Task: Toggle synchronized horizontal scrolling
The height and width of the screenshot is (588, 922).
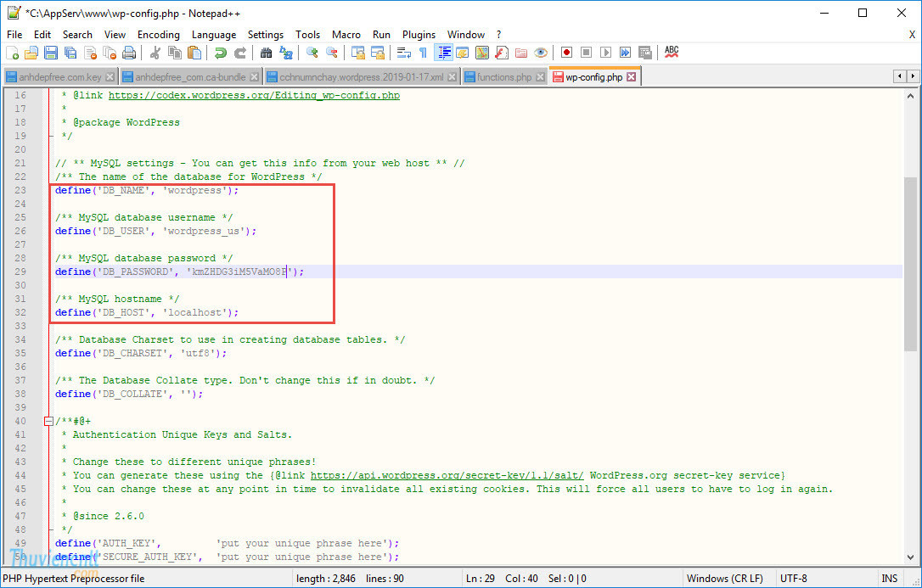Action: (378, 53)
